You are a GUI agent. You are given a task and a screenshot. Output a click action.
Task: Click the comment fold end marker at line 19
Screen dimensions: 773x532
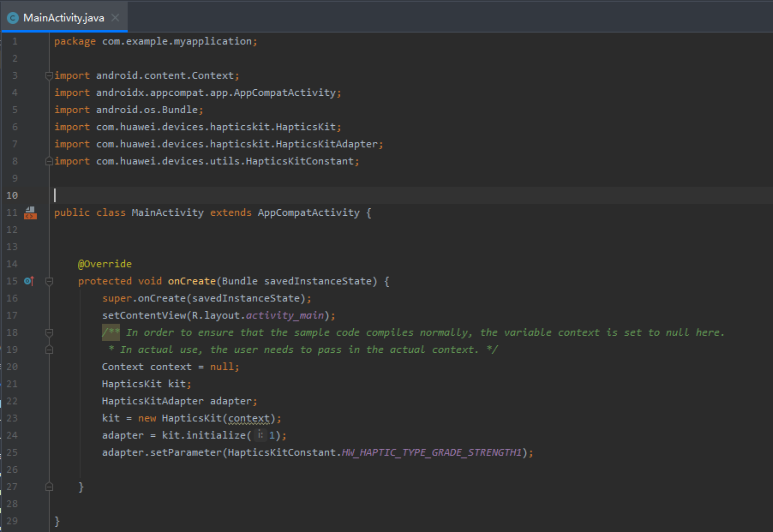point(49,350)
